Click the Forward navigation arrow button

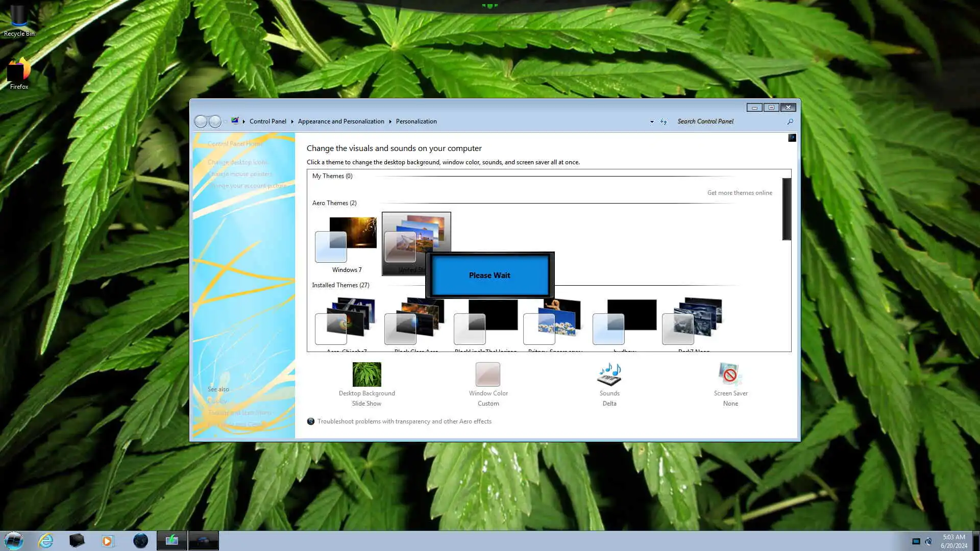point(215,121)
